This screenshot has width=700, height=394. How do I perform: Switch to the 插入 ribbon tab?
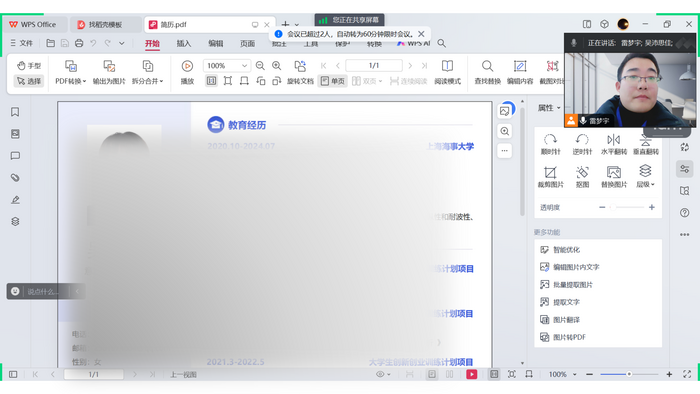[183, 43]
